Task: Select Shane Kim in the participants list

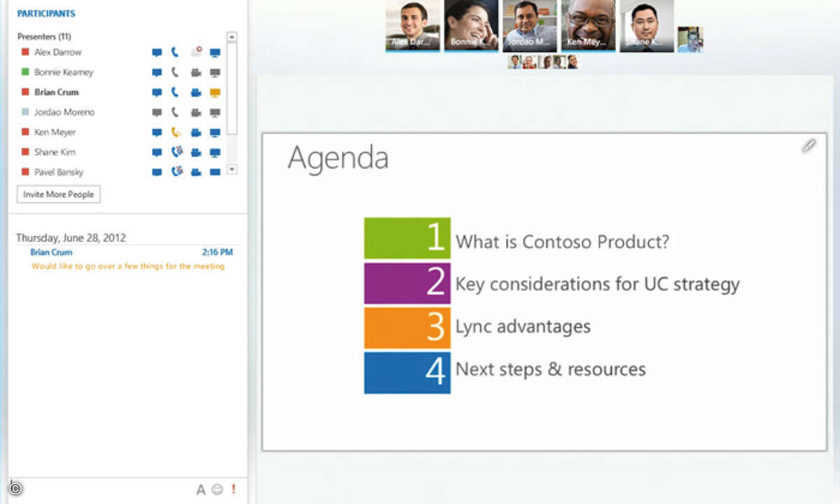Action: (x=55, y=152)
